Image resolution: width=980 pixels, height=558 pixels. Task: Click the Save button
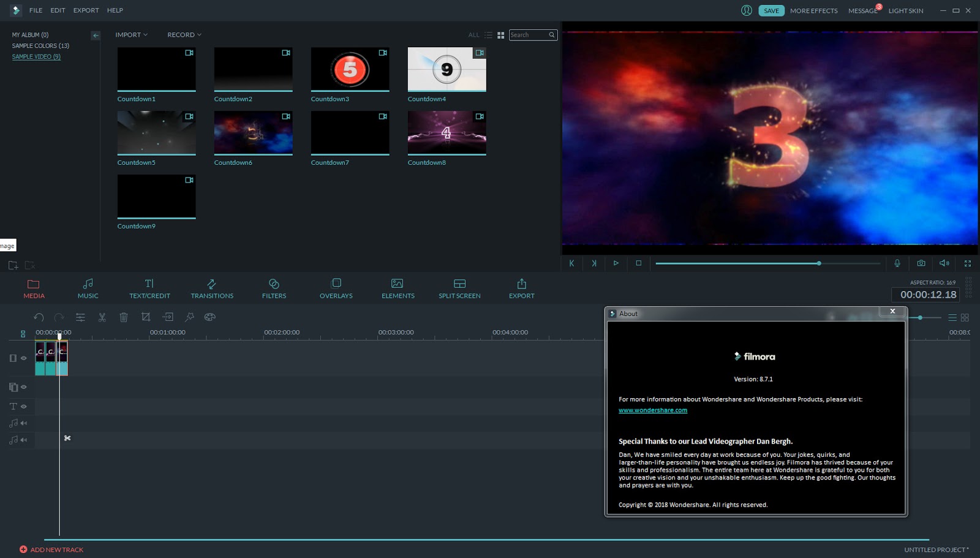coord(771,10)
